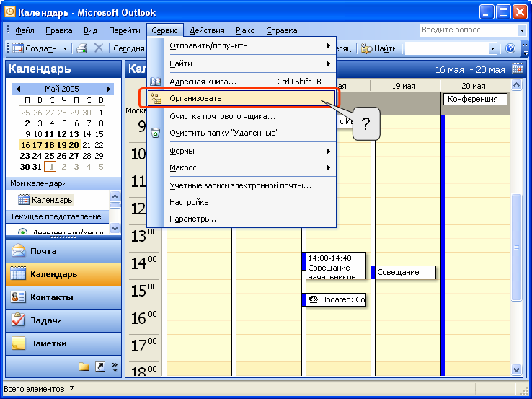Open the View (Вид) menu
This screenshot has height=399, width=532.
[91, 30]
